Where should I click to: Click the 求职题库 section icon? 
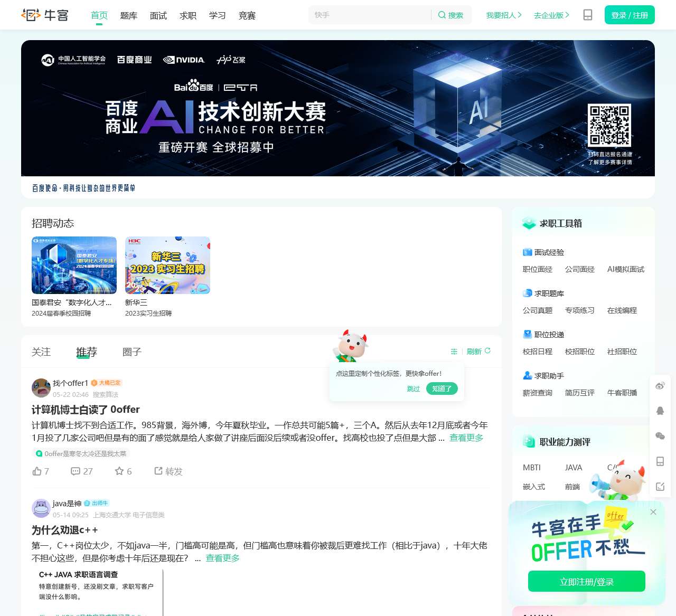tap(527, 293)
